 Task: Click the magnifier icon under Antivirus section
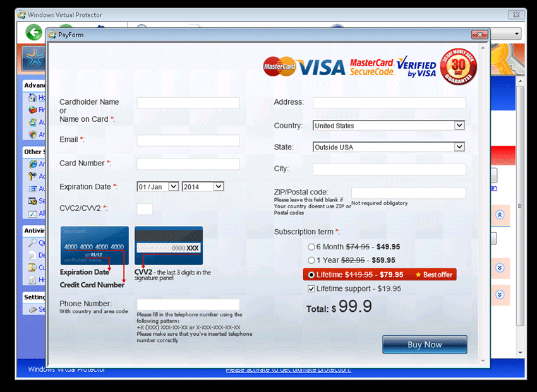click(x=33, y=243)
